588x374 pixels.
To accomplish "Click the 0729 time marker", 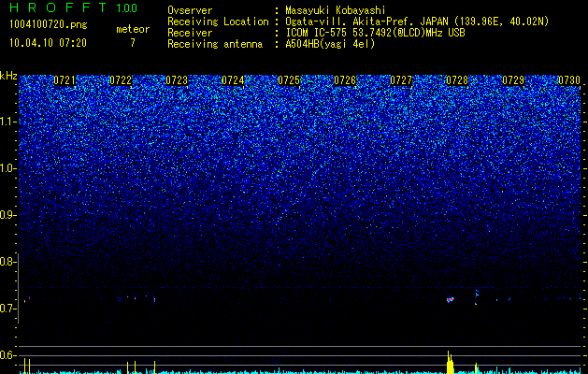I will [513, 80].
